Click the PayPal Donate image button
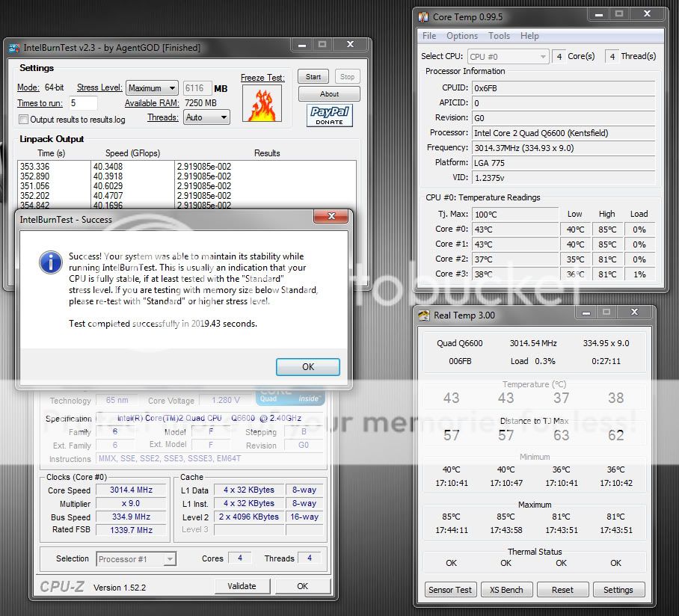679x616 pixels. click(330, 115)
